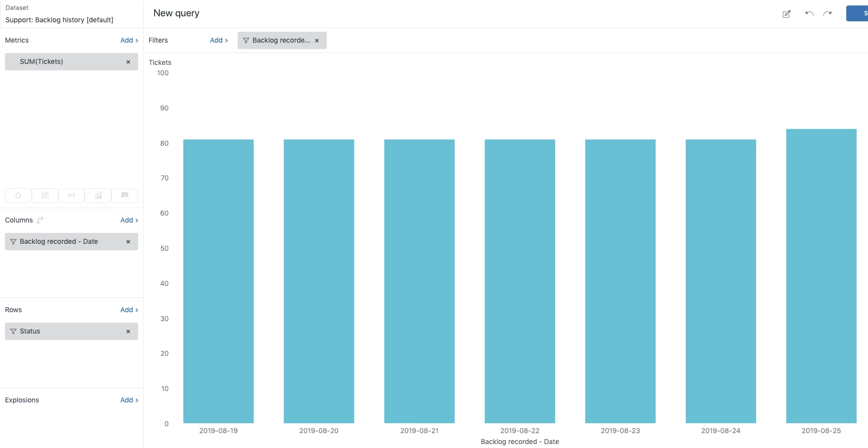Click the redo arrow icon
The width and height of the screenshot is (868, 448).
[827, 13]
